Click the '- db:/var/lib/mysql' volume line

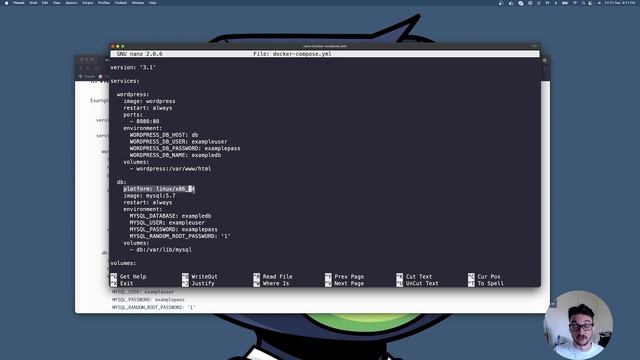tap(161, 249)
